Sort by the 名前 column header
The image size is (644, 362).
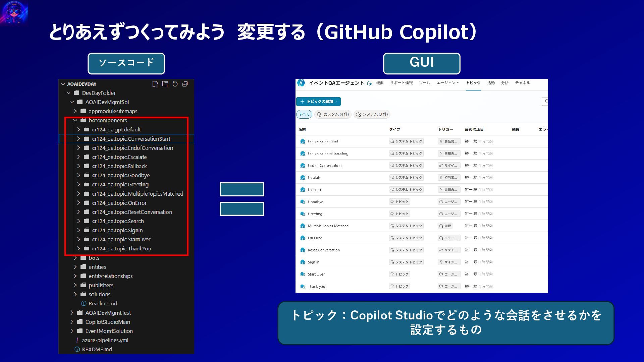(302, 129)
